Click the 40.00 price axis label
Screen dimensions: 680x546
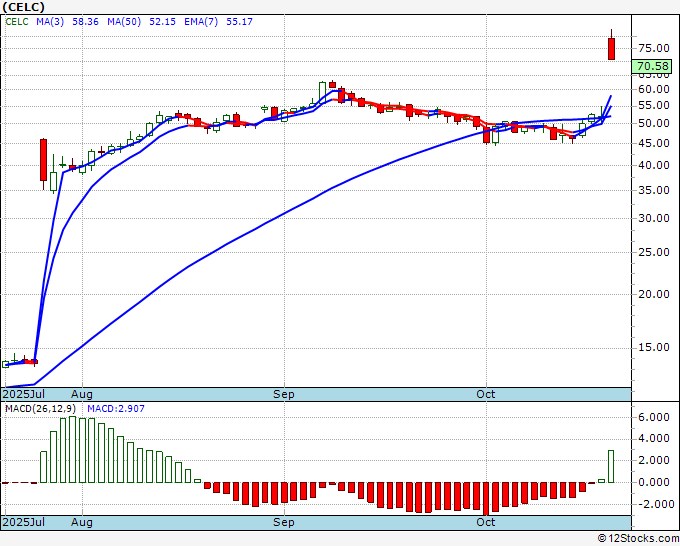pyautogui.click(x=654, y=165)
